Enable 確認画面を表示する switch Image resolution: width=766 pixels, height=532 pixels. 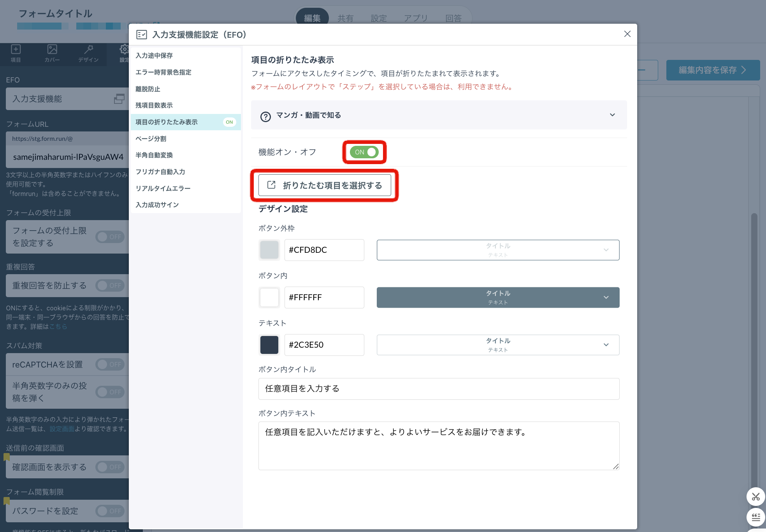pos(110,467)
